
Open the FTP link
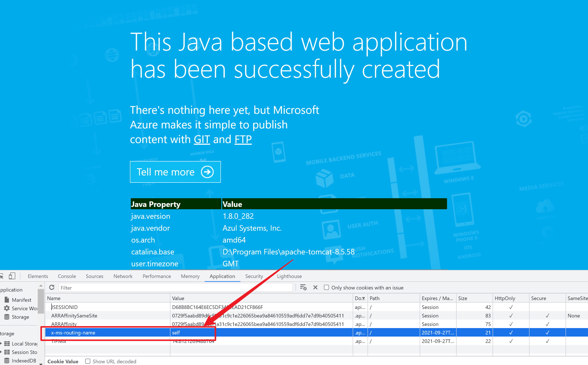(x=243, y=140)
